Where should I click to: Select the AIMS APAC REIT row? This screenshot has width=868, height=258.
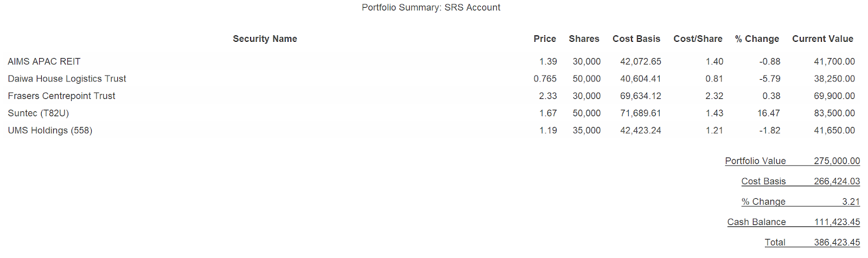pyautogui.click(x=44, y=61)
